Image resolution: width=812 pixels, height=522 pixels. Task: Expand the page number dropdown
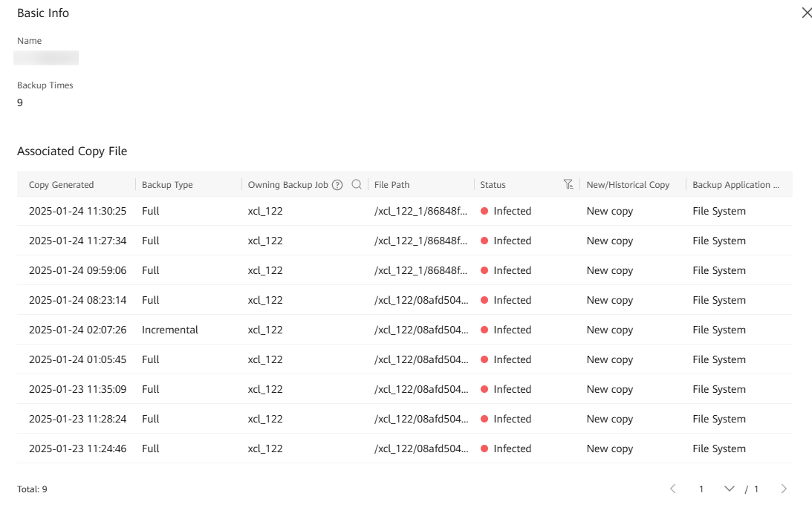(729, 489)
